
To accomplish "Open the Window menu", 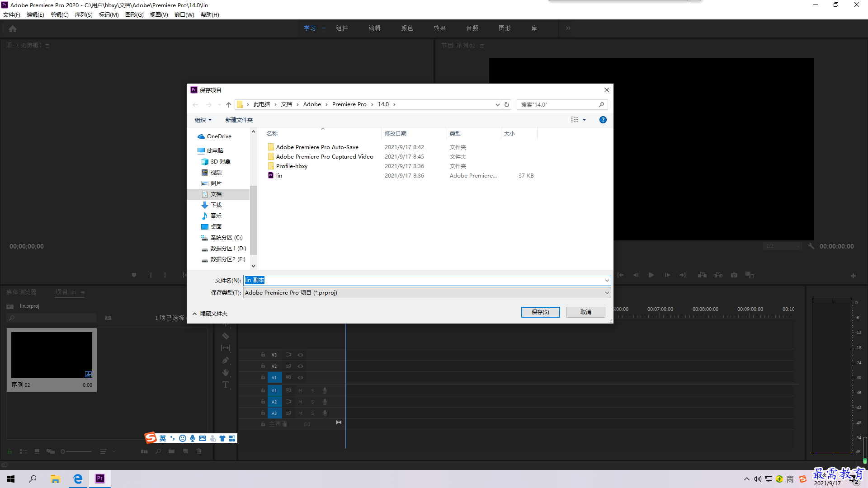I will click(184, 15).
